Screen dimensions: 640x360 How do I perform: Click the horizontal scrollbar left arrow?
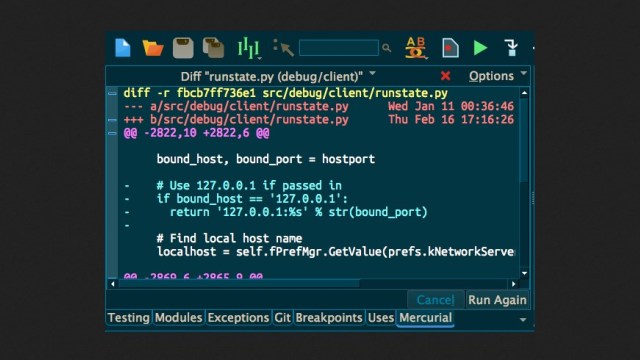113,284
